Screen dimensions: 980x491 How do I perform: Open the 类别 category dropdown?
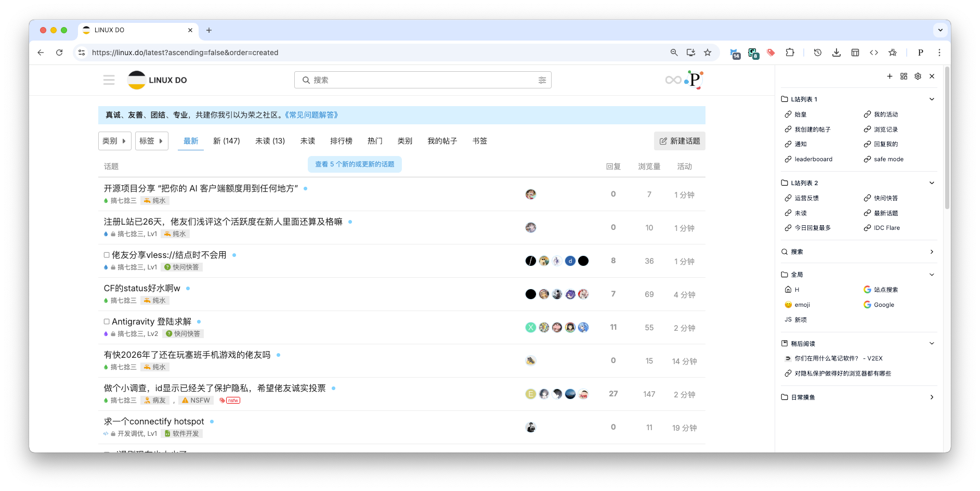click(x=114, y=140)
